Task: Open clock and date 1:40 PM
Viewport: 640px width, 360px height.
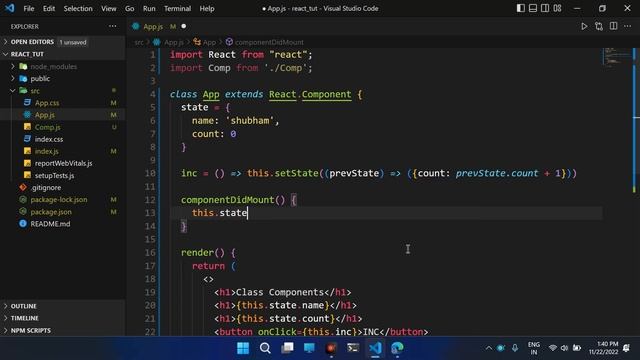Action: tap(603, 348)
